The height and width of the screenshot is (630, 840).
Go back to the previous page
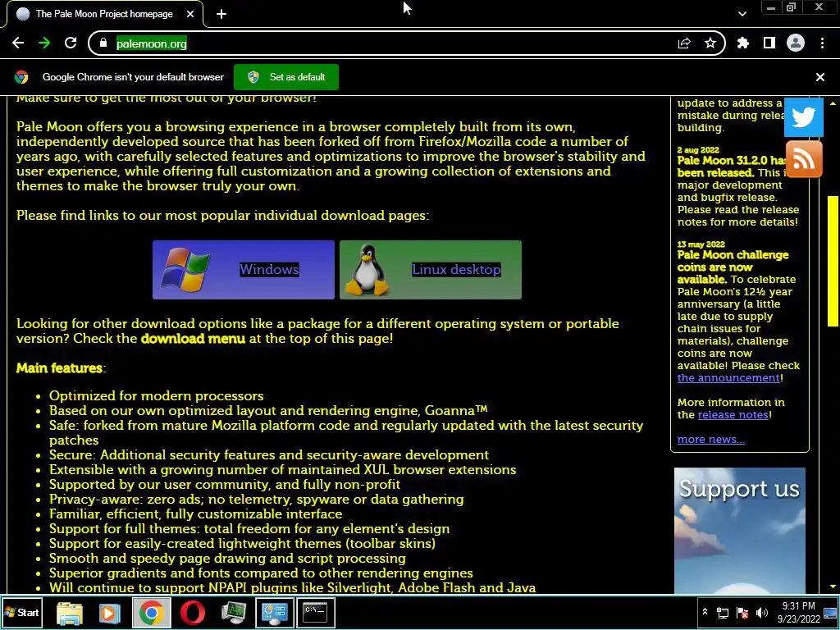pyautogui.click(x=18, y=43)
